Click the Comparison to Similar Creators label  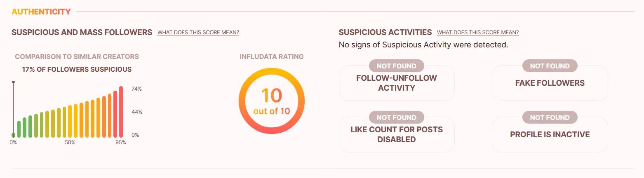pos(77,56)
